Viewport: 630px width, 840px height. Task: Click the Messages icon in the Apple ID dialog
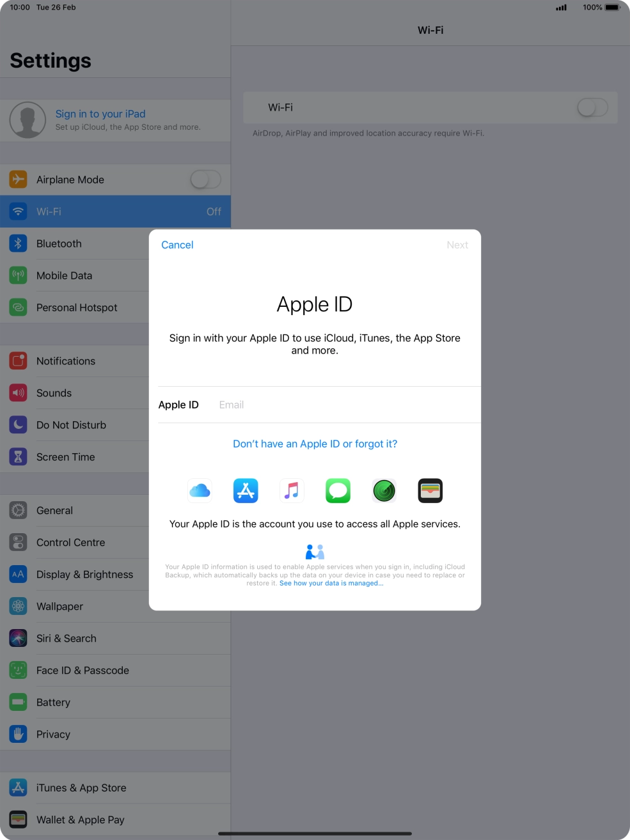[338, 490]
